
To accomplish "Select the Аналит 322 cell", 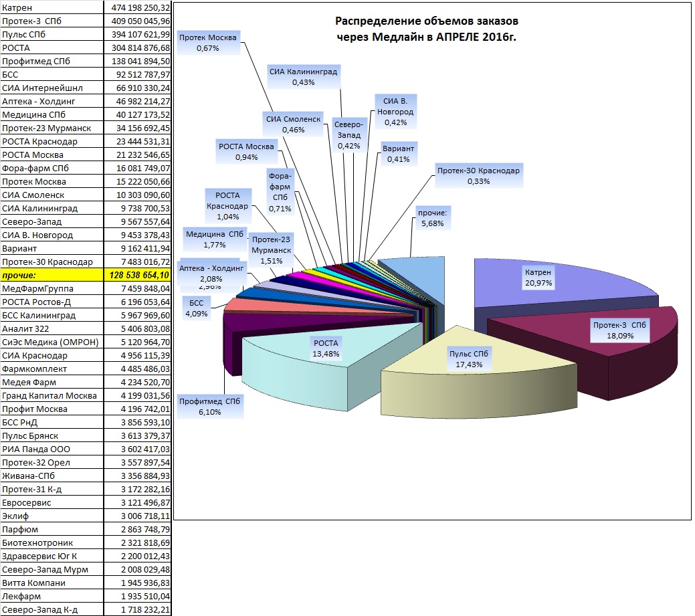I will [52, 329].
